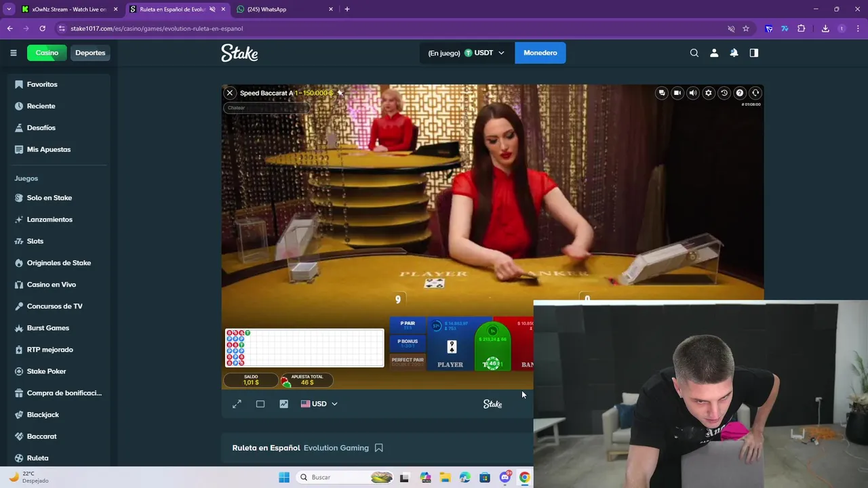Screen dimensions: 868x488
Task: Open the USDT balance currency dropdown
Action: (466, 53)
